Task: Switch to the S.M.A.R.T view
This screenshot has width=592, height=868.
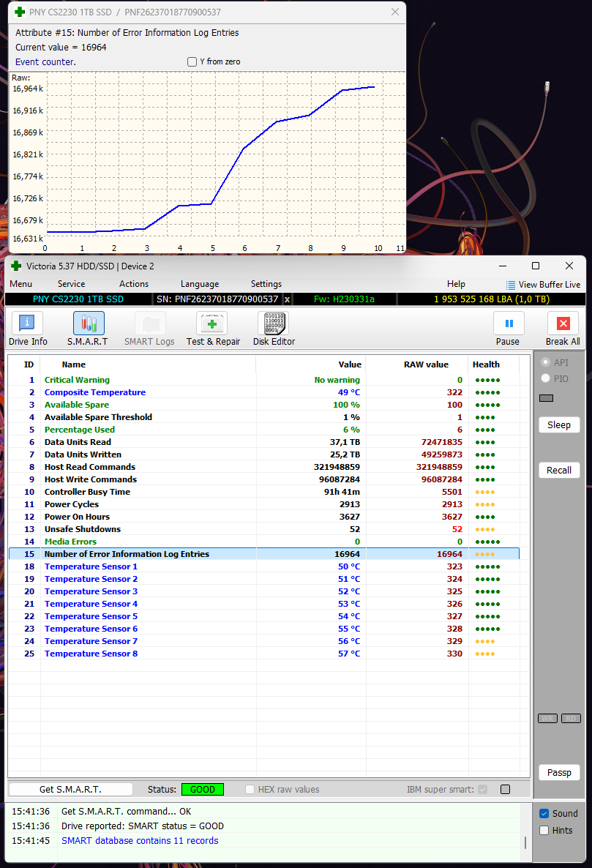Action: (88, 329)
